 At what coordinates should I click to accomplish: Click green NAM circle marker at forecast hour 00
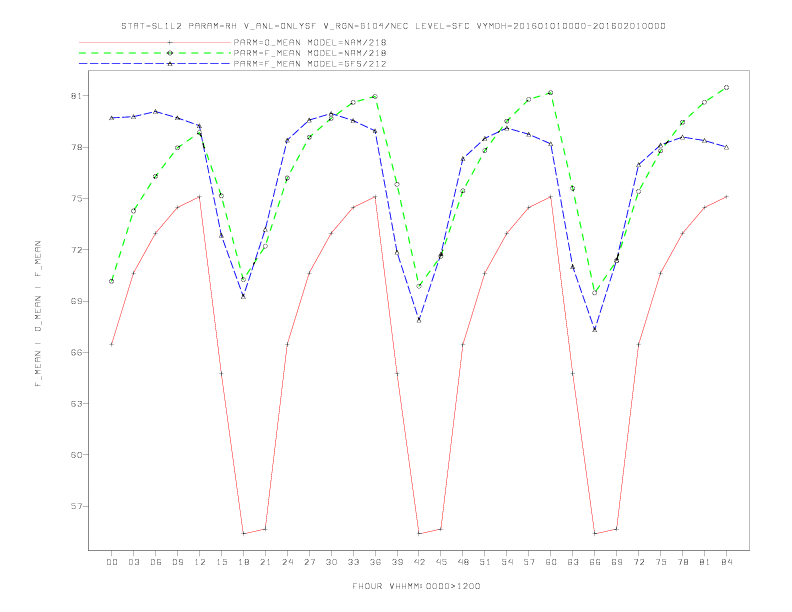pyautogui.click(x=112, y=281)
